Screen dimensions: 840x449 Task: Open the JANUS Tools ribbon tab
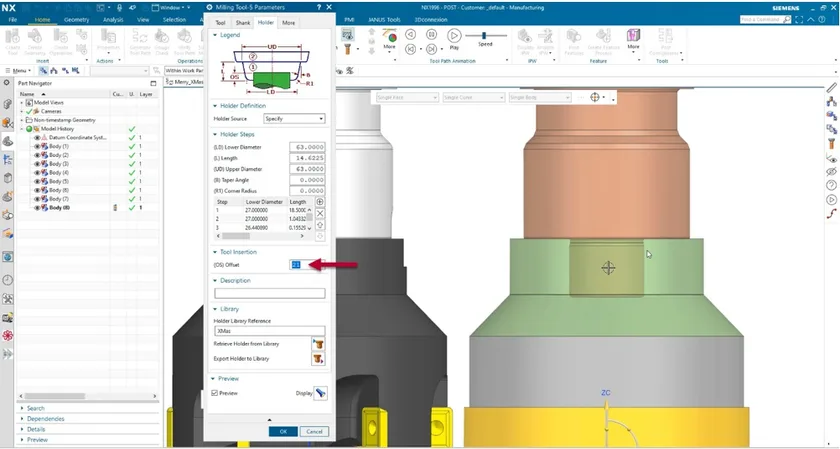384,20
